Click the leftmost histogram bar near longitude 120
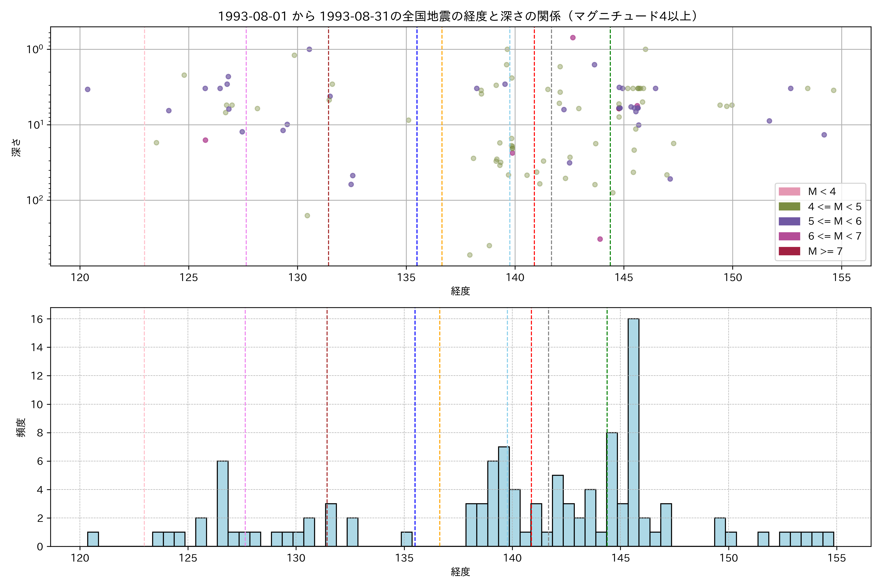The width and height of the screenshot is (882, 588). [93, 539]
